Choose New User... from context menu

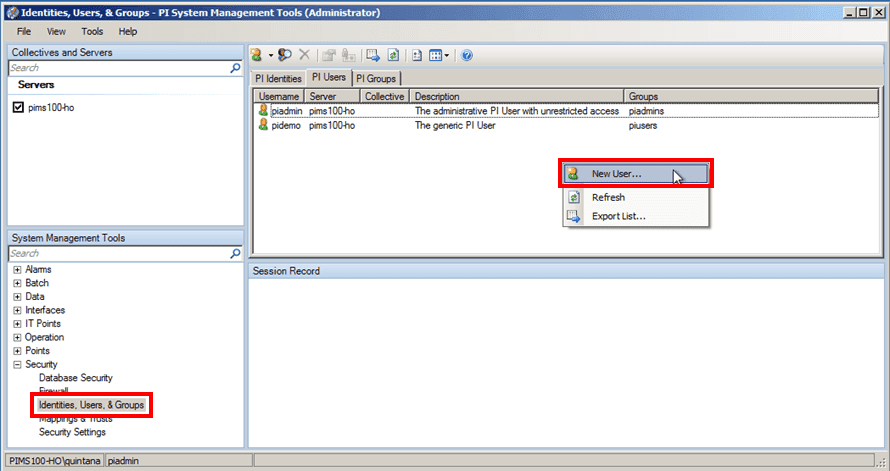[x=636, y=174]
